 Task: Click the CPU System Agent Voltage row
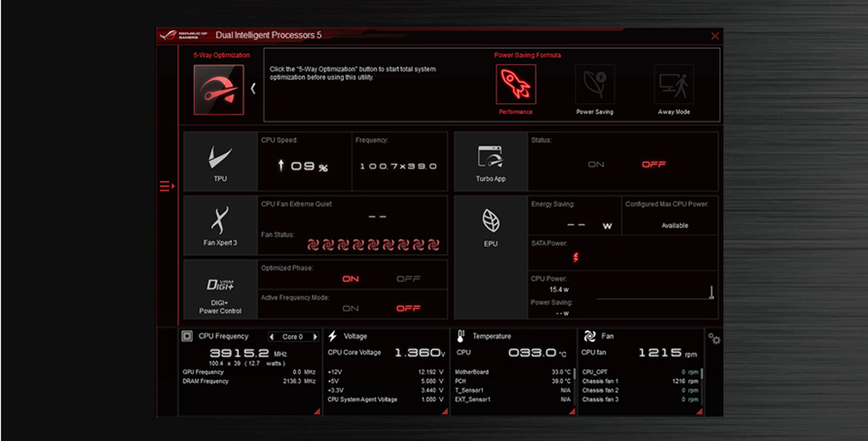[x=386, y=400]
